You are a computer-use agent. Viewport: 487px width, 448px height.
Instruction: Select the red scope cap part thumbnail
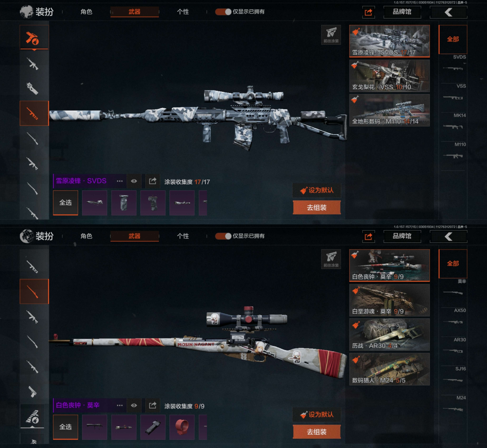pos(182,427)
